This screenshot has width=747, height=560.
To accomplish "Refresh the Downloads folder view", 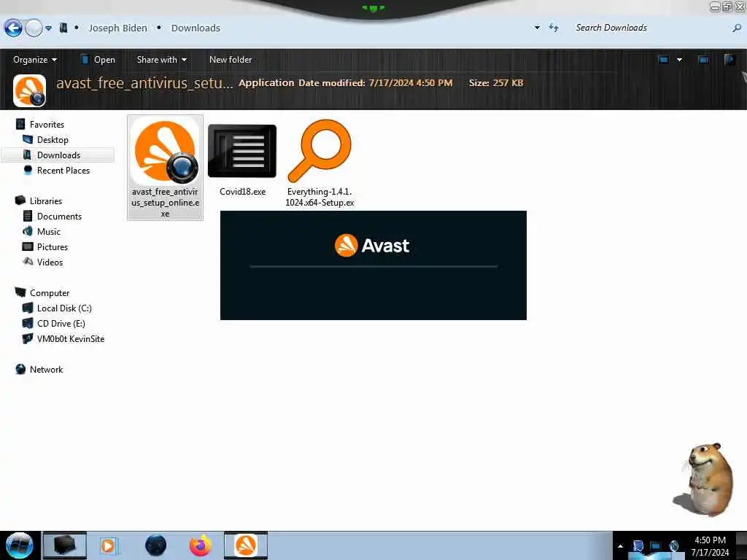I will tap(554, 28).
